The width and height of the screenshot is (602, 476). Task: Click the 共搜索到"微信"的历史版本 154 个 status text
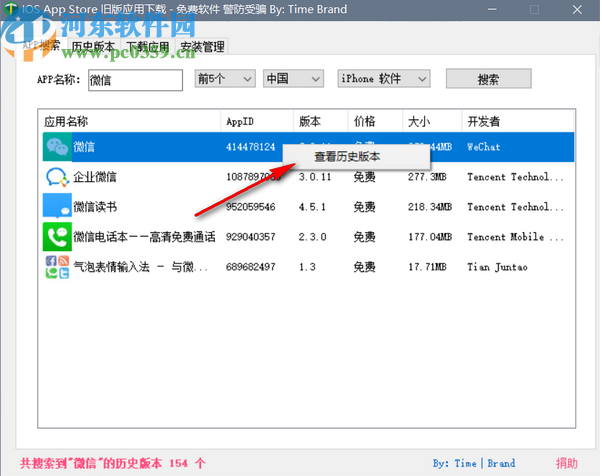113,463
